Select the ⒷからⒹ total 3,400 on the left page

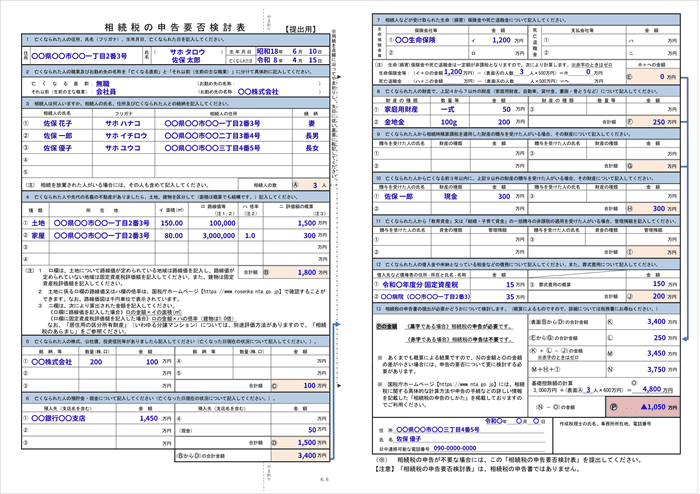300,456
